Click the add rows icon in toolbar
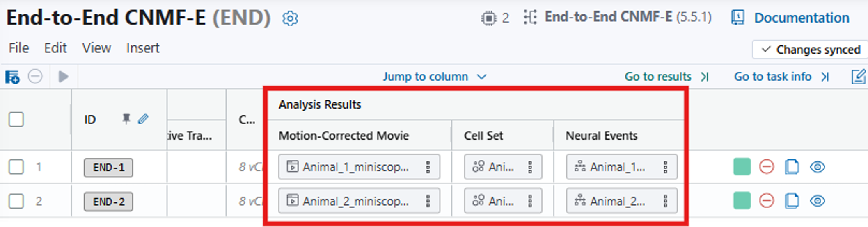Image resolution: width=868 pixels, height=227 pixels. 12,77
